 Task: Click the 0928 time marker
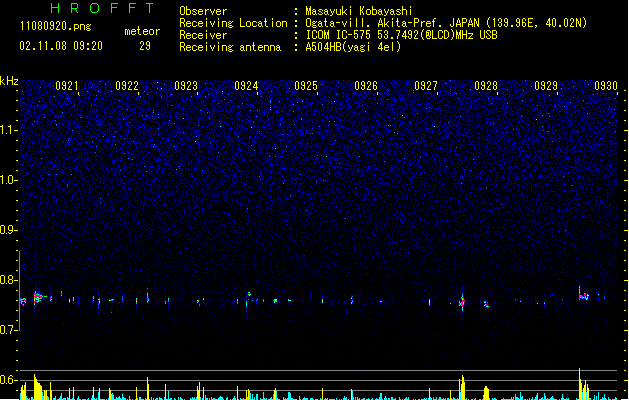pos(486,86)
